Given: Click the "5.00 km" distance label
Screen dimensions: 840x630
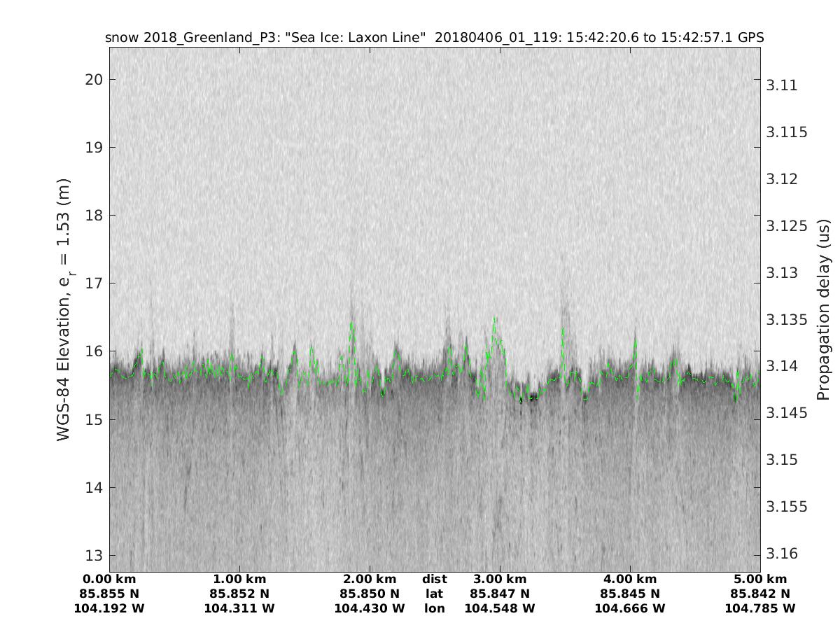Looking at the screenshot, I should pyautogui.click(x=760, y=580).
